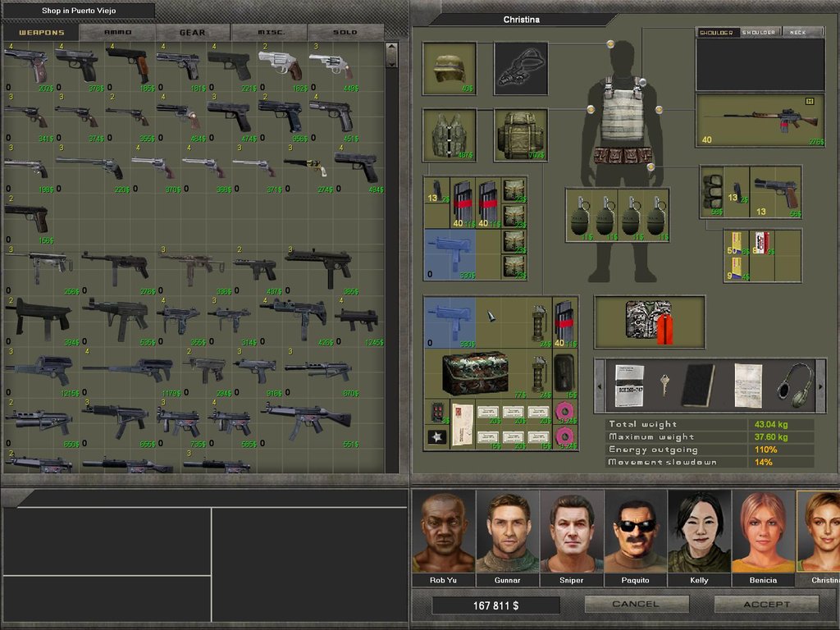Click the Energy outgoing value 110%
This screenshot has height=630, width=840.
tap(765, 450)
